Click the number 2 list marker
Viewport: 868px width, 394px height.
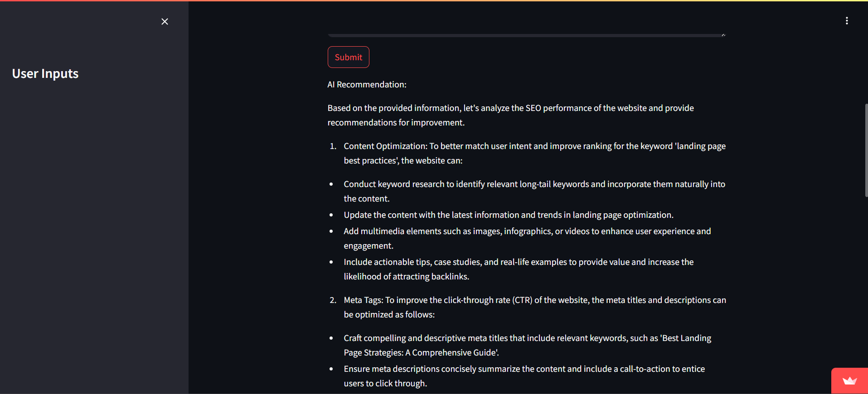click(333, 300)
